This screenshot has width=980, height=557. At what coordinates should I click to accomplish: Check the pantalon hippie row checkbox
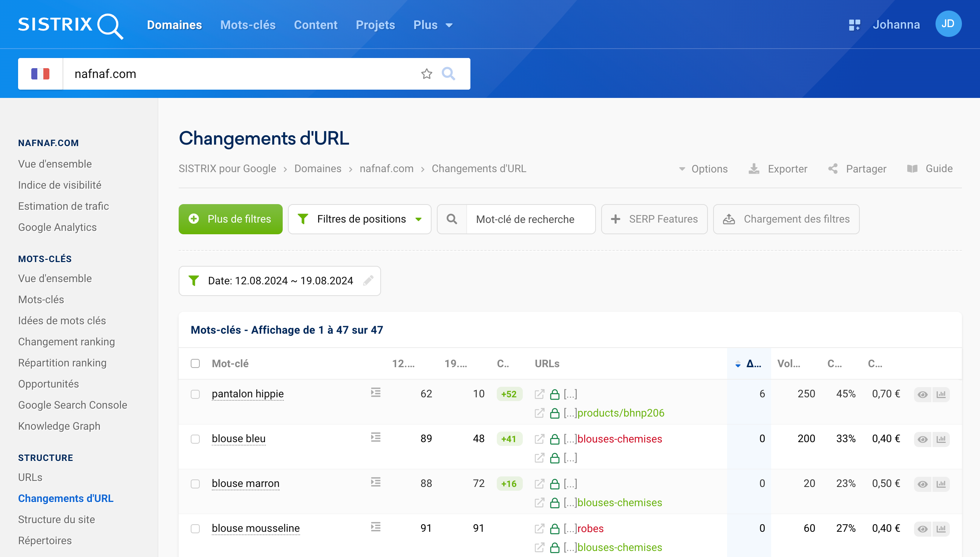(195, 394)
